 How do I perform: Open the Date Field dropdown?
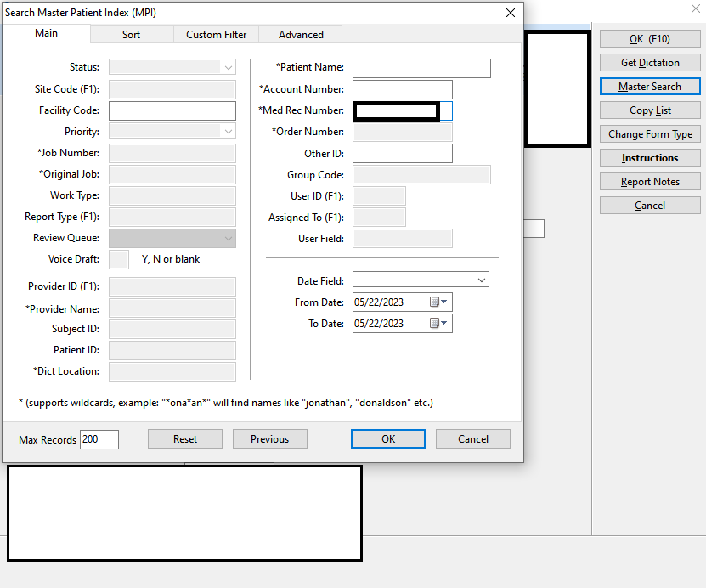tap(482, 280)
